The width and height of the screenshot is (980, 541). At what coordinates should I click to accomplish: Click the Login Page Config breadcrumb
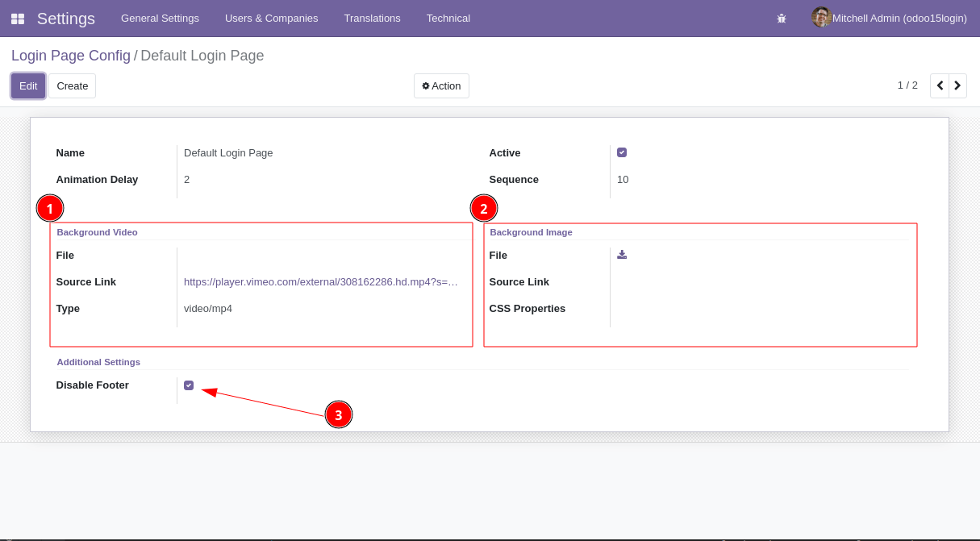(71, 55)
